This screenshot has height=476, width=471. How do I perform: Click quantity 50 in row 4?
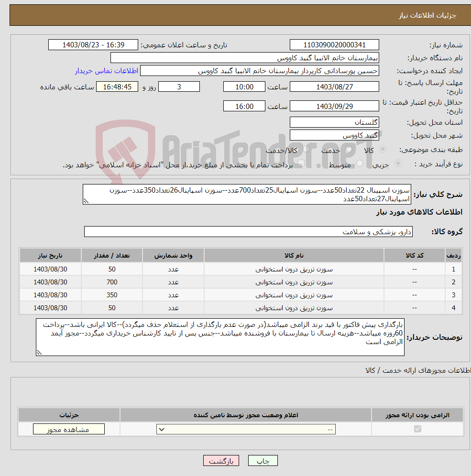(x=112, y=308)
